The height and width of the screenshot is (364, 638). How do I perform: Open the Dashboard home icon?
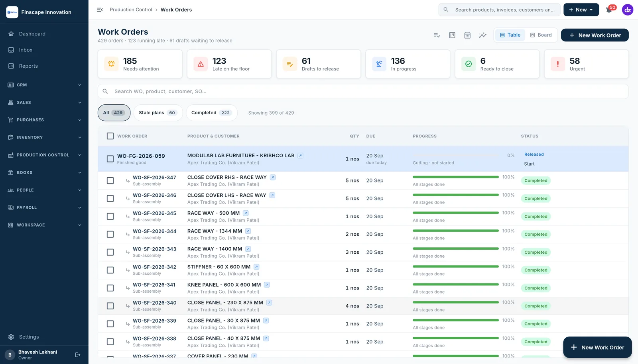(x=11, y=34)
